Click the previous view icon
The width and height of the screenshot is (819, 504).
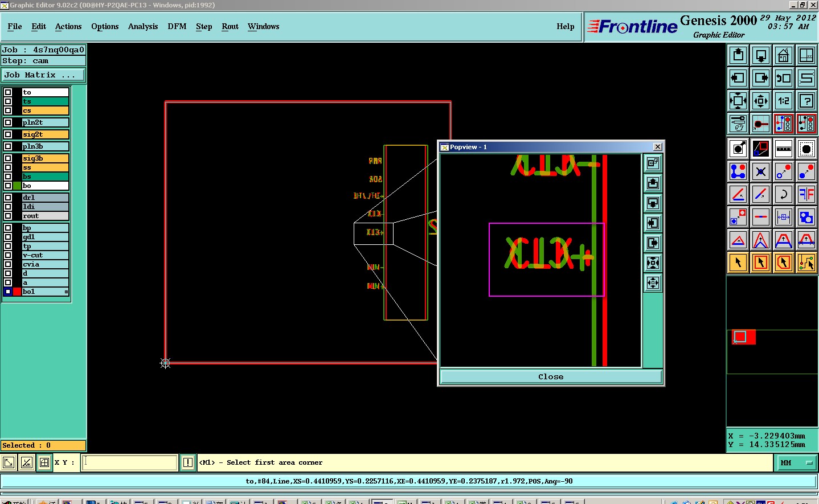pos(784,78)
